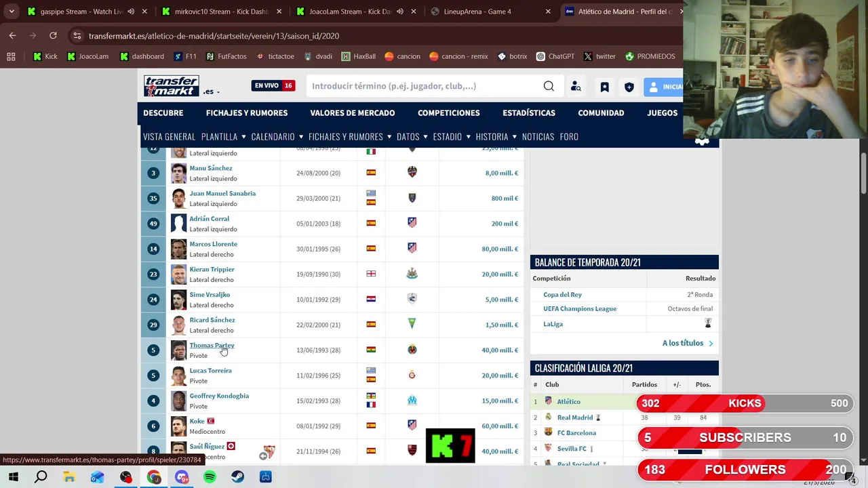868x488 pixels.
Task: Open the A los títulos link
Action: coord(687,343)
